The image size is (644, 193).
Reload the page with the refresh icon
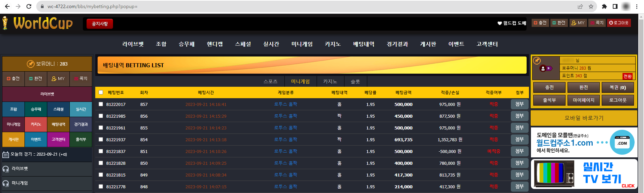point(29,6)
